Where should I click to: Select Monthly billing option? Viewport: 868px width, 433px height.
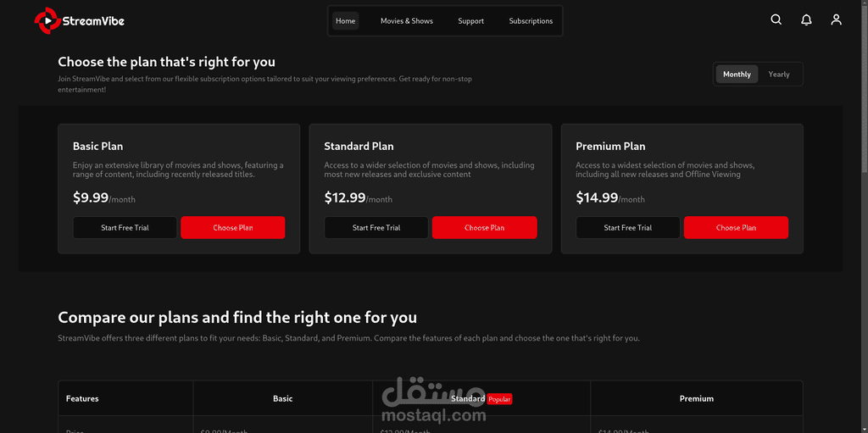737,75
